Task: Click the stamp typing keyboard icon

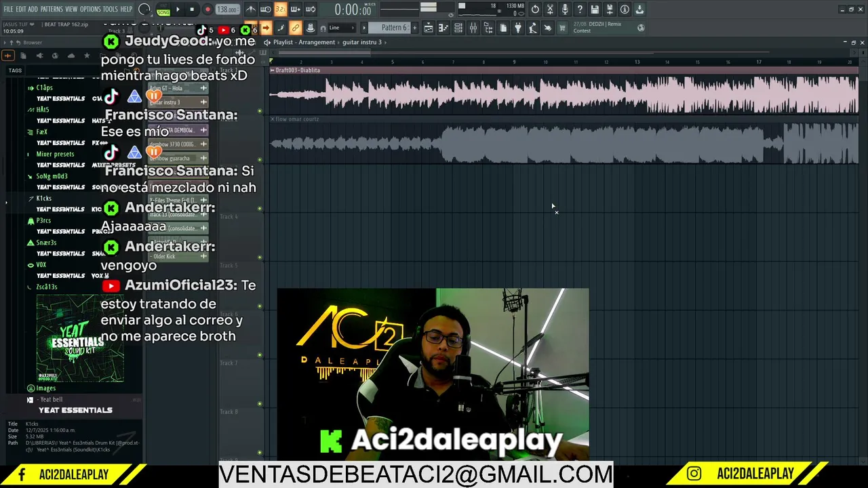Action: [x=310, y=28]
